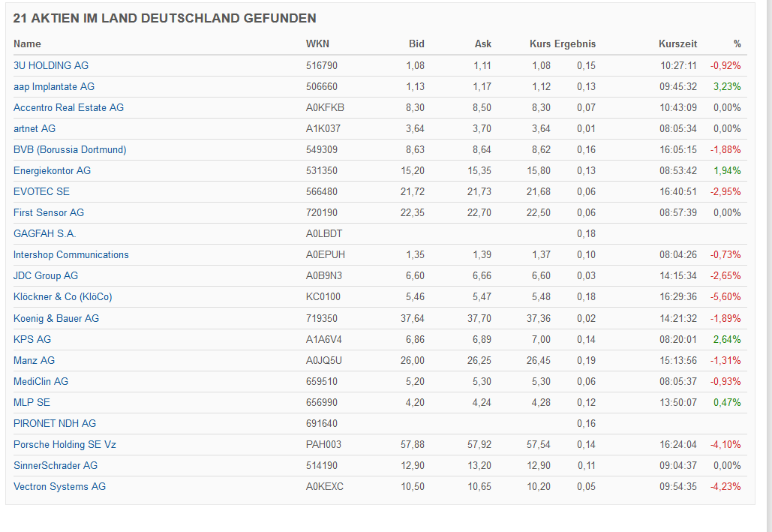Click the Kurszeit 08:05:37 for MediClin

point(678,381)
